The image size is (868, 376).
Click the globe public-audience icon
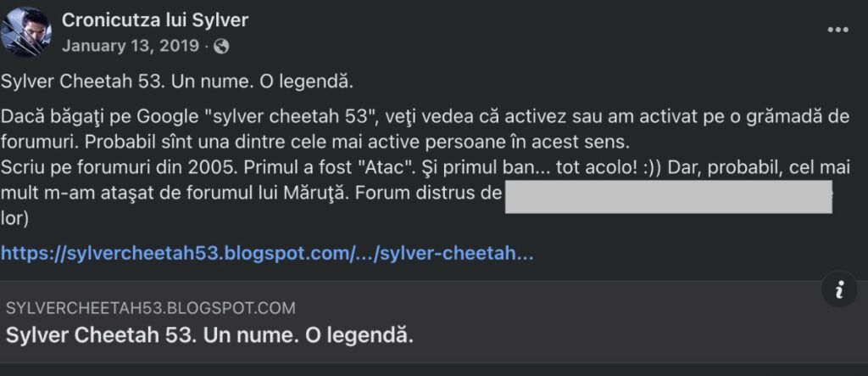pyautogui.click(x=221, y=46)
